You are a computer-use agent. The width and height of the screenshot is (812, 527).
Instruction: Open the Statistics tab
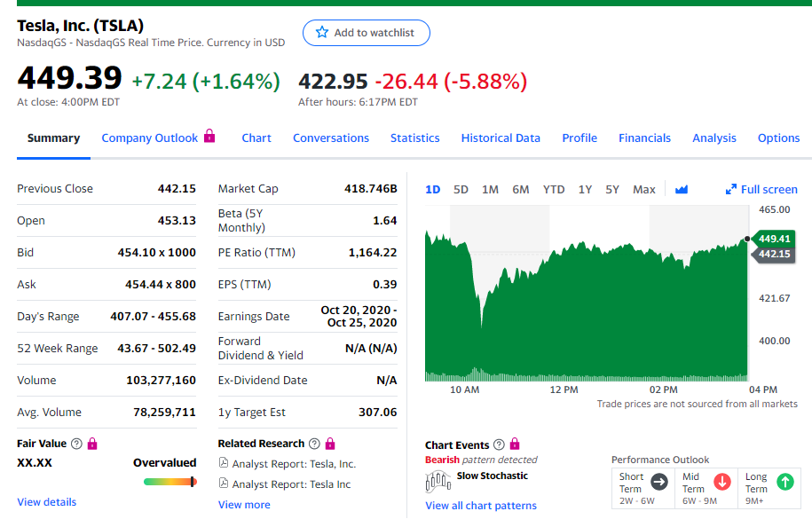coord(414,138)
